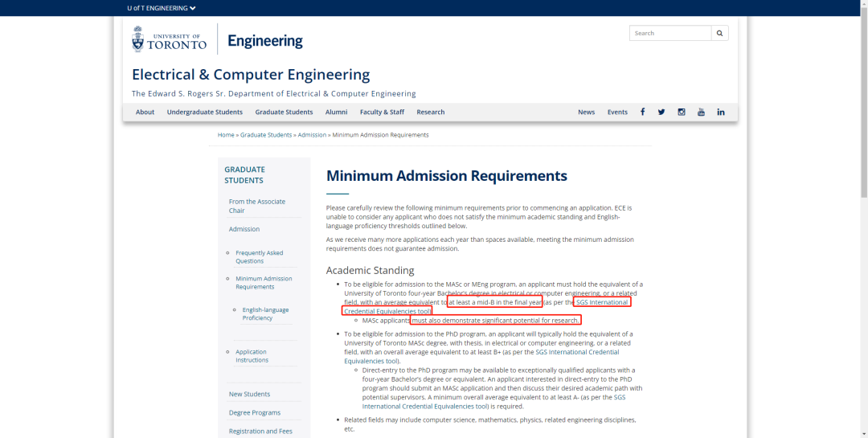Open the Admission sidebar link
This screenshot has width=868, height=438.
coord(244,229)
